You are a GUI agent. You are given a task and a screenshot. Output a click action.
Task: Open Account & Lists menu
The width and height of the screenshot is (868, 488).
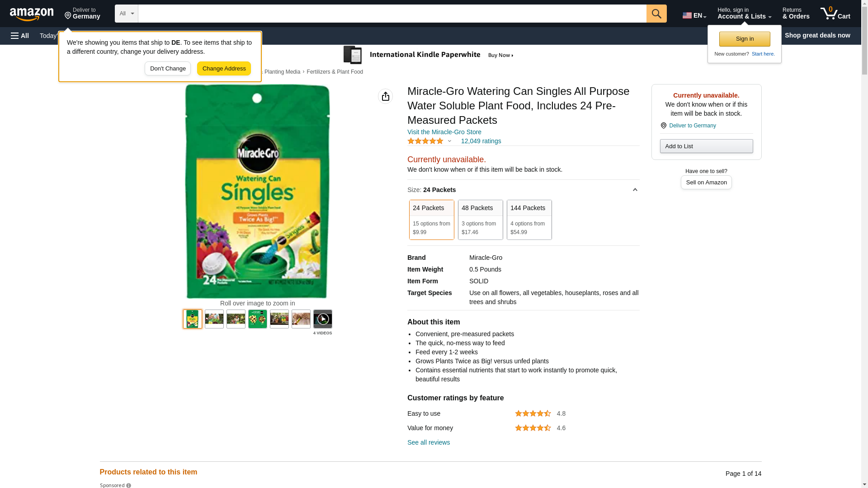[x=744, y=14]
